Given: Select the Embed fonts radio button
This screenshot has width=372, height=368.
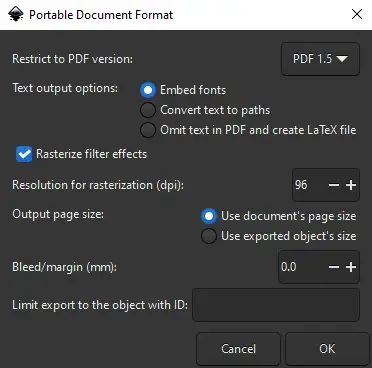Looking at the screenshot, I should pos(148,90).
